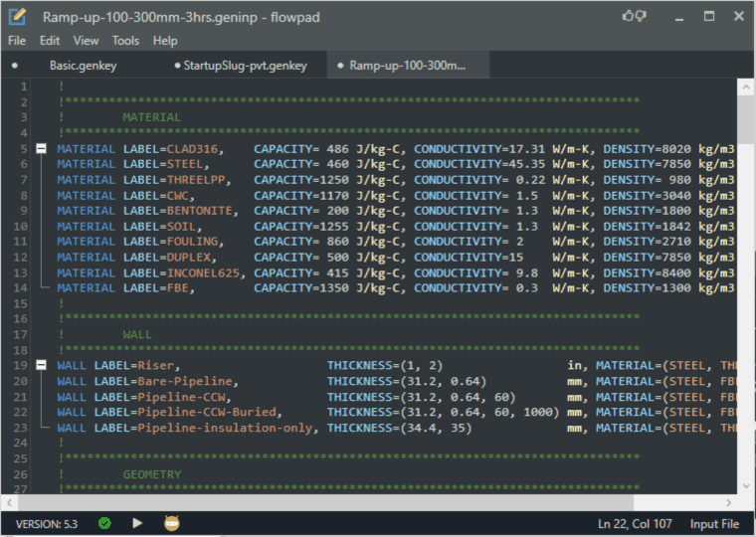Screen dimensions: 756x537
Task: Minimize the flowpad window
Action: (678, 17)
